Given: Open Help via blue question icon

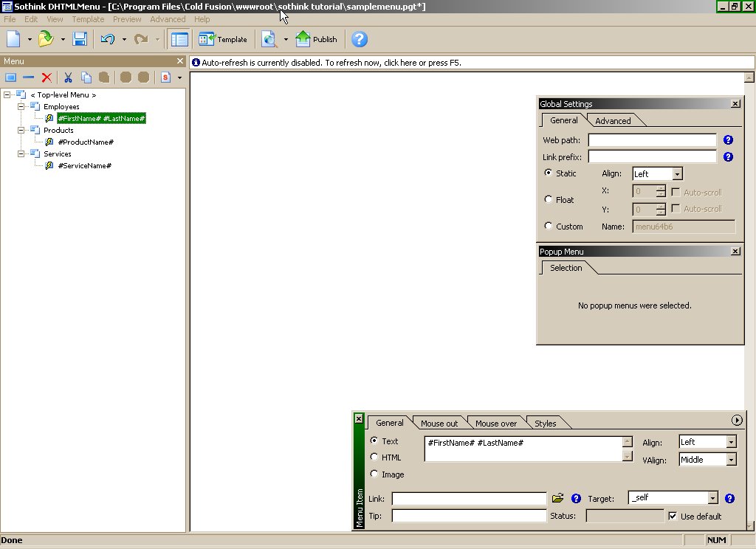Looking at the screenshot, I should coord(360,39).
